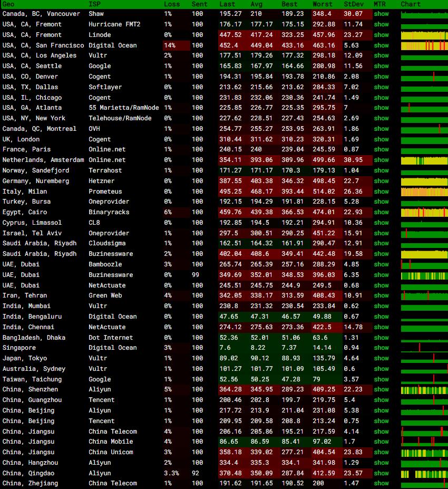The width and height of the screenshot is (448, 489).
Task: Open MTR for Amsterdam Online.net
Action: [x=382, y=160]
